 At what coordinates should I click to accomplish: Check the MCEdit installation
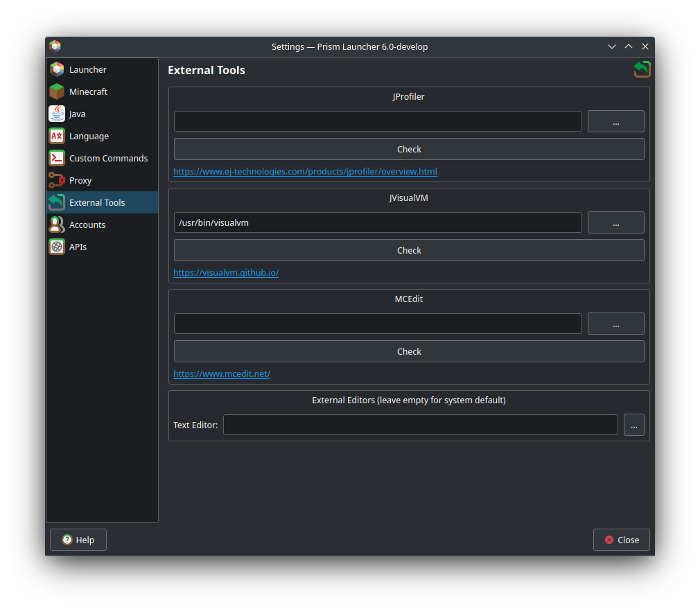point(409,351)
